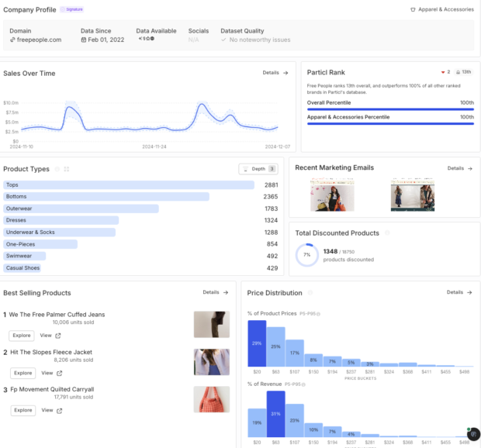Click Palmer Cuffed Jeans product image
The height and width of the screenshot is (448, 481).
212,325
